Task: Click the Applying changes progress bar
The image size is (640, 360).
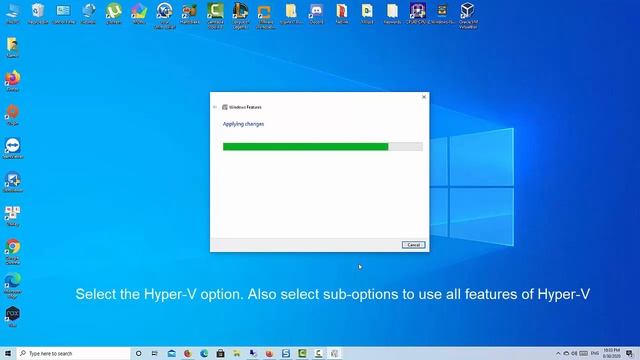Action: tap(322, 147)
